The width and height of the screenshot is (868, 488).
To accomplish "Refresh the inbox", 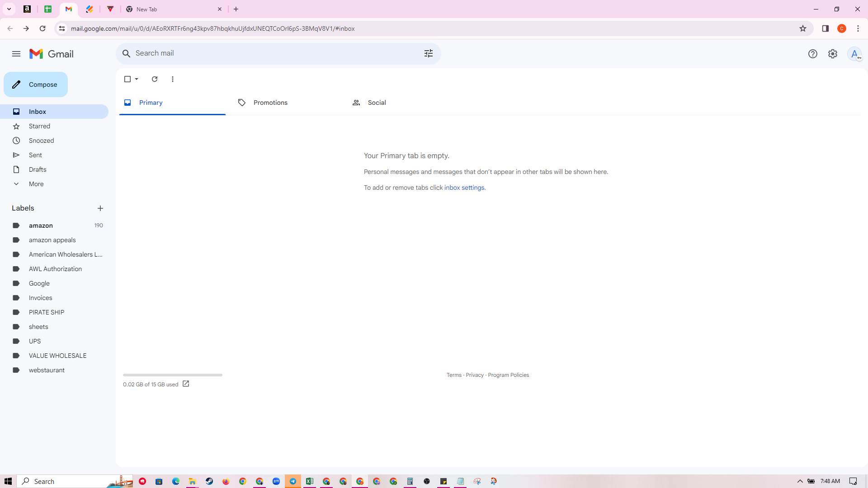I will click(x=155, y=79).
